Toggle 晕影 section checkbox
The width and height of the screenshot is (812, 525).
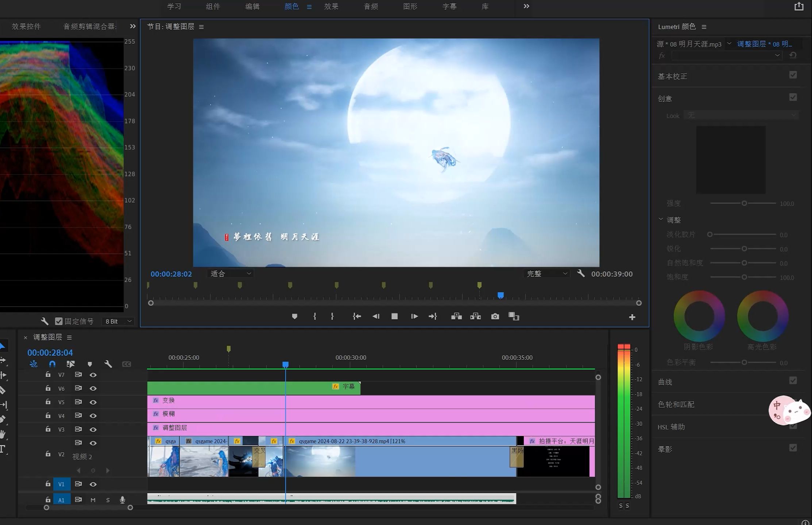(793, 448)
